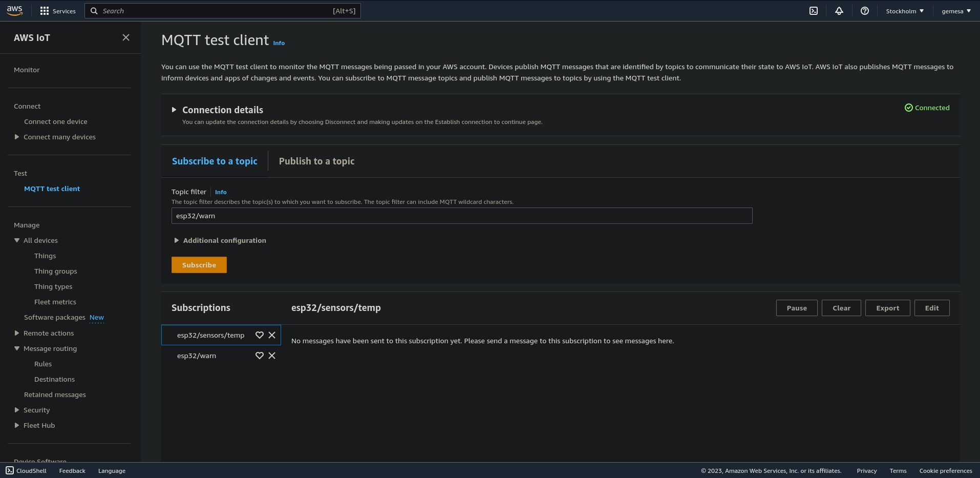The image size is (980, 478).
Task: Favorite the esp32/sensors/temp subscription
Action: pos(260,335)
